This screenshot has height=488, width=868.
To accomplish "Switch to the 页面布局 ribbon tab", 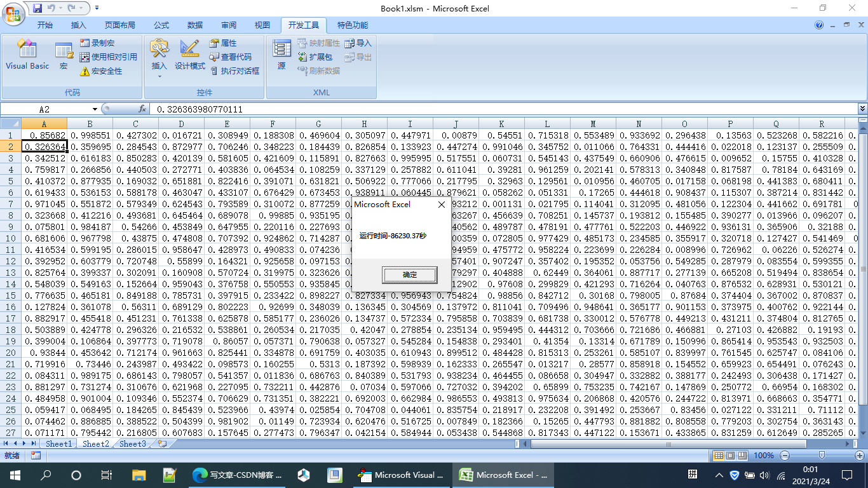I will click(120, 25).
